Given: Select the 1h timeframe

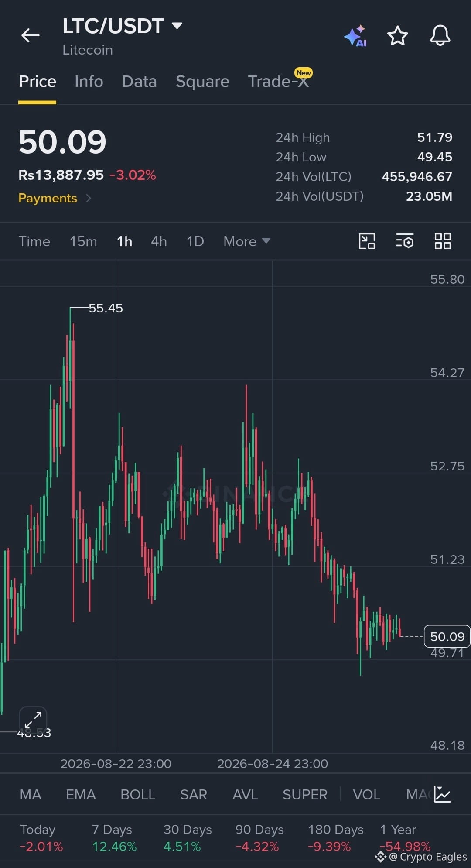Looking at the screenshot, I should pyautogui.click(x=124, y=241).
